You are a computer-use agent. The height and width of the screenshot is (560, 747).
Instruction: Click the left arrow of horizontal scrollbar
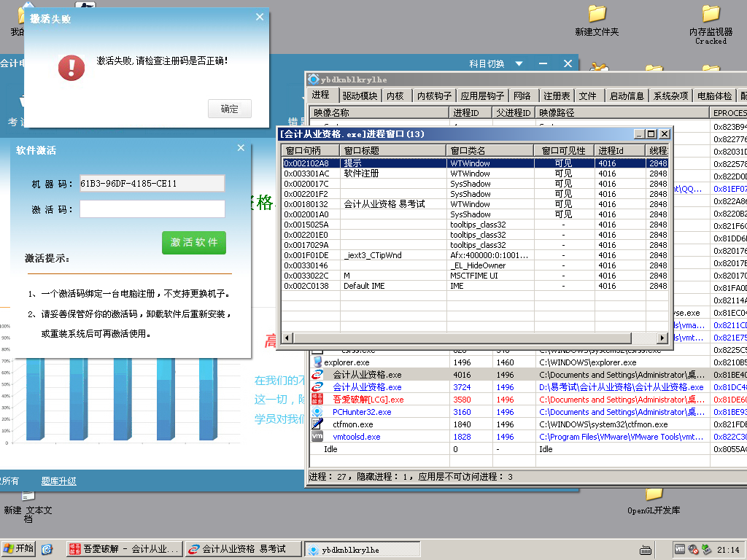(x=287, y=338)
